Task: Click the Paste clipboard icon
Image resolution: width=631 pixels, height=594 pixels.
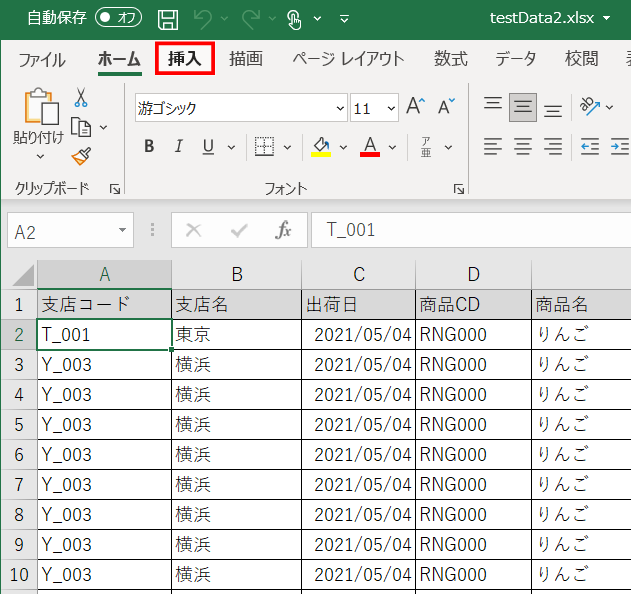Action: point(40,107)
